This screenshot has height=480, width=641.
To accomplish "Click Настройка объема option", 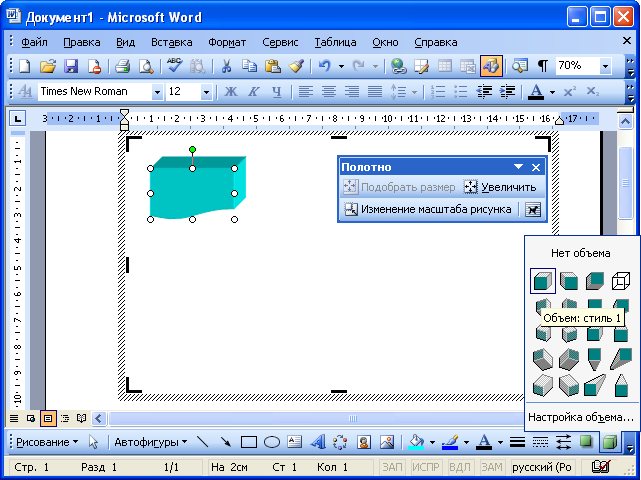I will point(580,416).
